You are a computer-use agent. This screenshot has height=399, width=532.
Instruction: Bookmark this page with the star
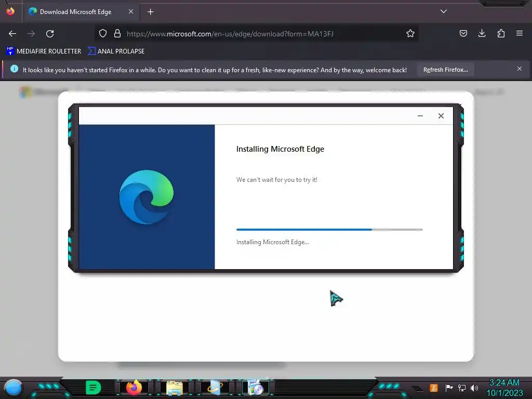coord(410,33)
